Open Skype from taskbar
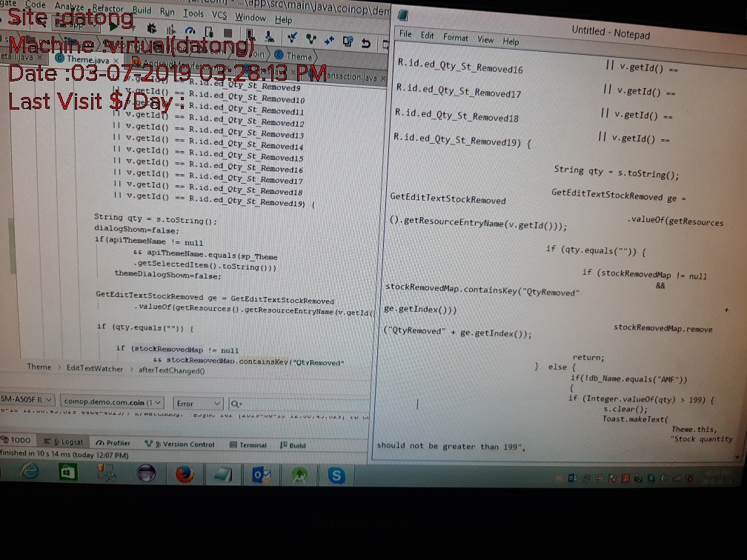Viewport: 747px width, 560px height. [x=336, y=476]
